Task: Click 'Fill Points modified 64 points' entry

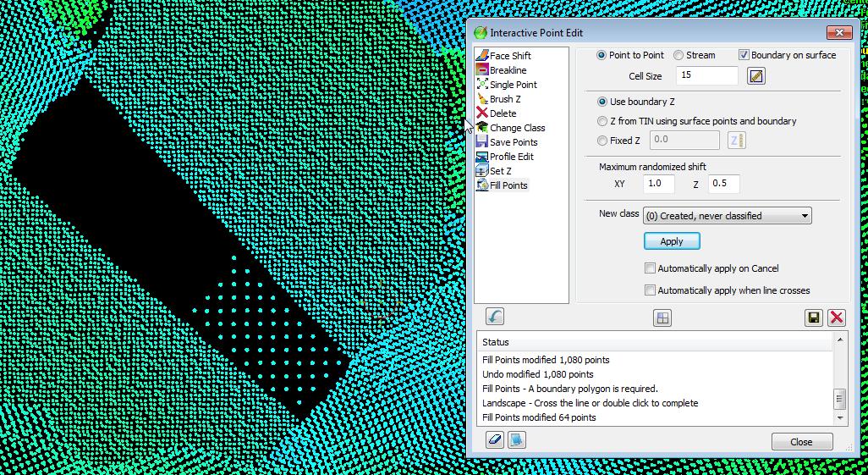Action: [539, 417]
